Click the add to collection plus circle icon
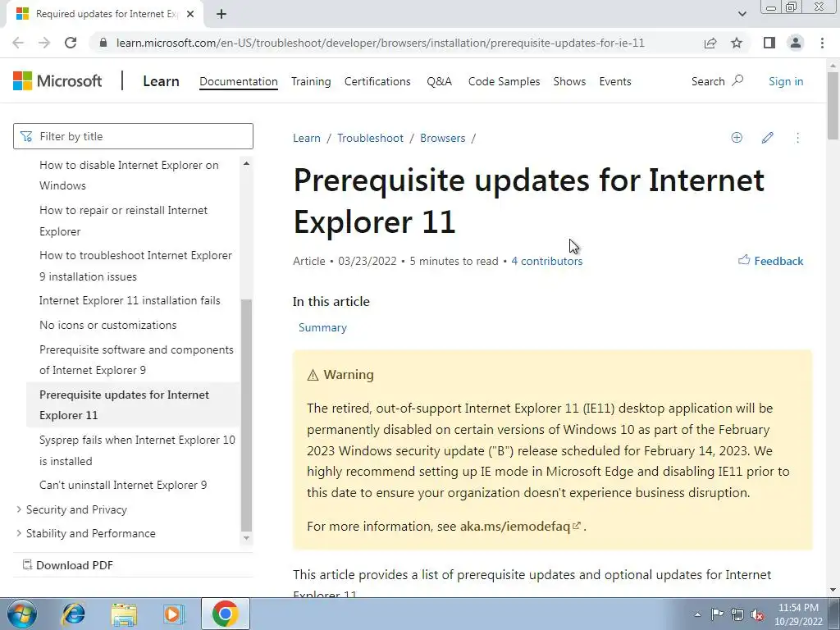840x630 pixels. pyautogui.click(x=737, y=138)
